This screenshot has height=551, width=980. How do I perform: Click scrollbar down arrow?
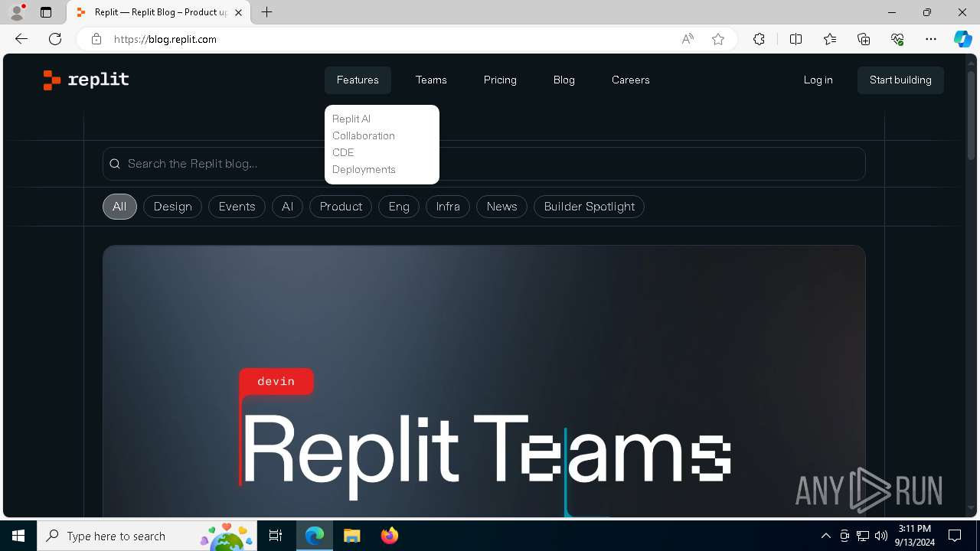(x=972, y=508)
